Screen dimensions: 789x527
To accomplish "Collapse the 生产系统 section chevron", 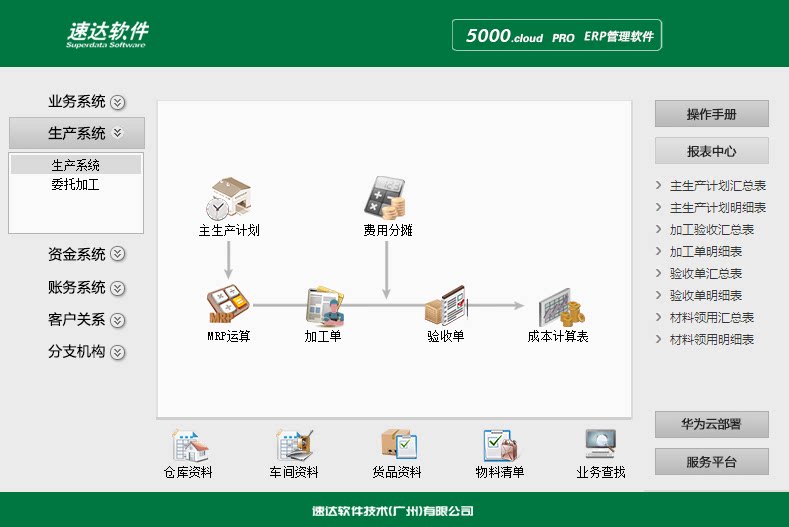I will (x=117, y=133).
